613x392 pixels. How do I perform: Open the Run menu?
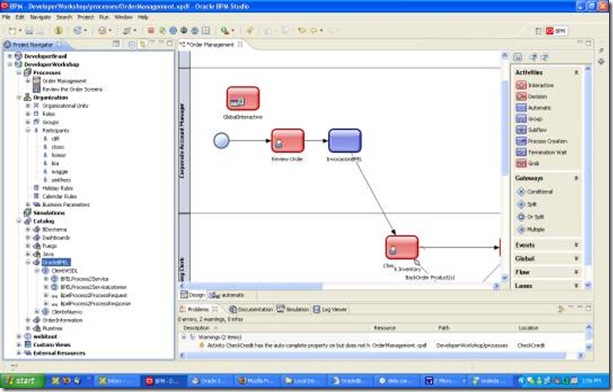click(x=104, y=17)
